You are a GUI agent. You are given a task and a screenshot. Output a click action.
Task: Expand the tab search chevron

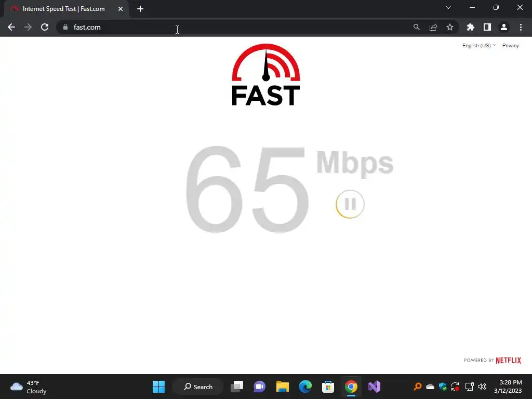coord(448,7)
